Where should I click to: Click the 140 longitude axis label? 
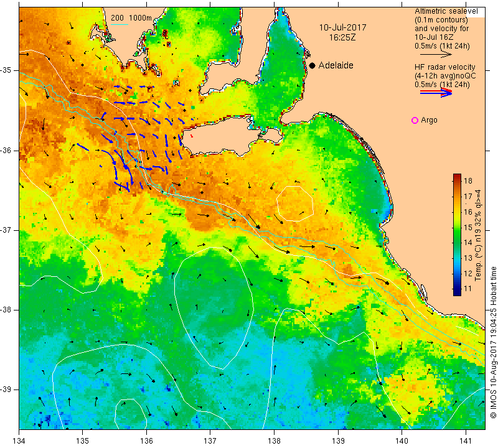point(402,441)
